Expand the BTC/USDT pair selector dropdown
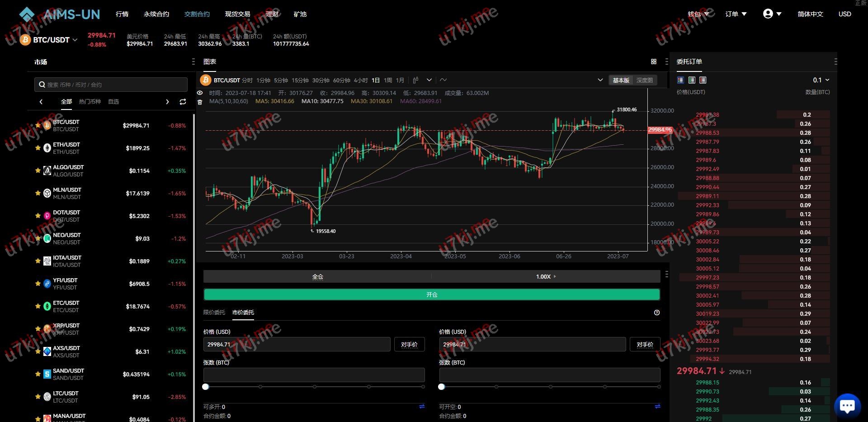The image size is (868, 422). tap(75, 40)
